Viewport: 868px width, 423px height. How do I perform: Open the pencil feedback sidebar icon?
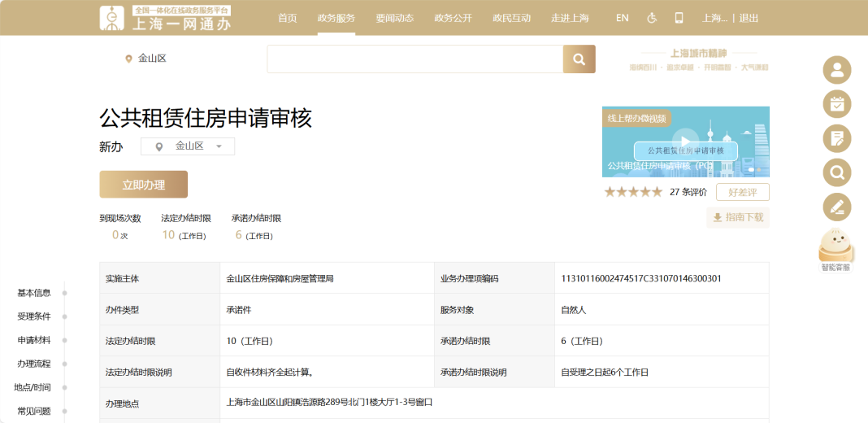(x=836, y=207)
